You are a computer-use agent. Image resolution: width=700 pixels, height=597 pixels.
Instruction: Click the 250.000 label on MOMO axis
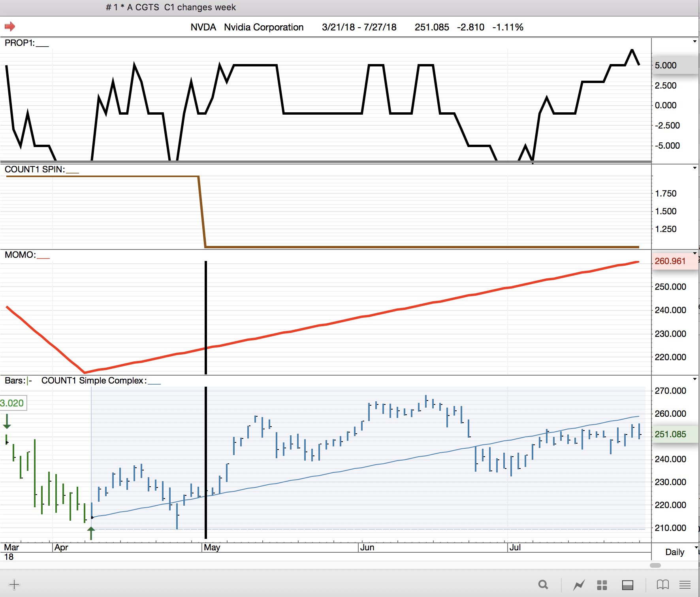point(670,287)
